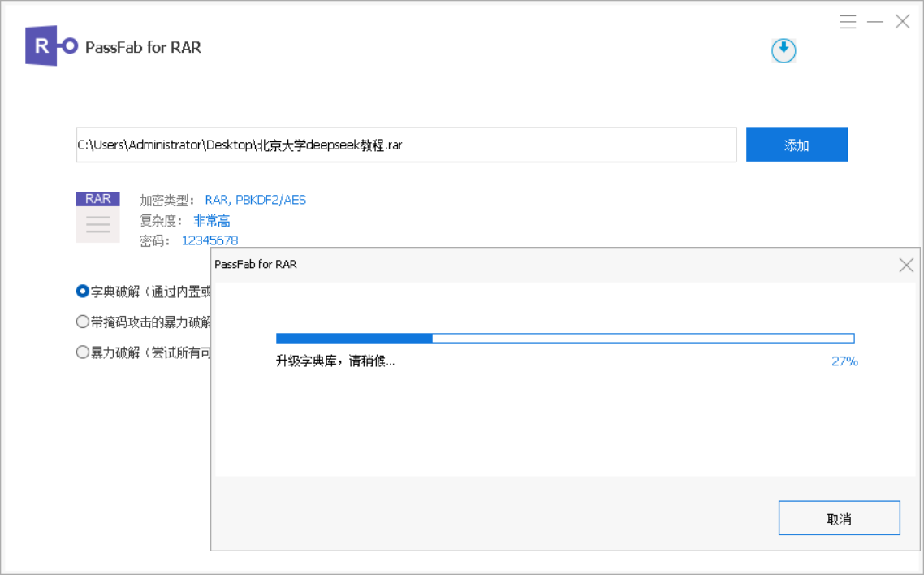924x575 pixels.
Task: Click the encryption type RAR, PBKDF2/AES
Action: tap(256, 201)
